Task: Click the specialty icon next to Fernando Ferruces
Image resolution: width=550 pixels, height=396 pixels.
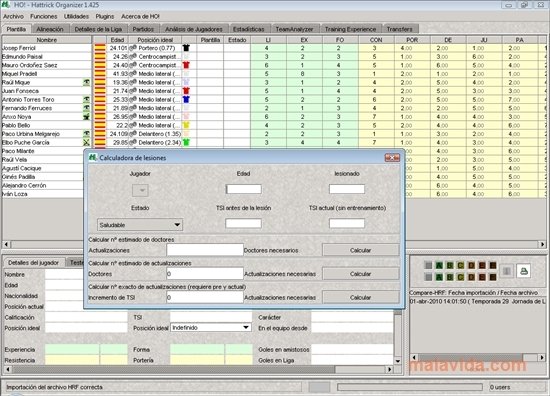Action: 86,108
